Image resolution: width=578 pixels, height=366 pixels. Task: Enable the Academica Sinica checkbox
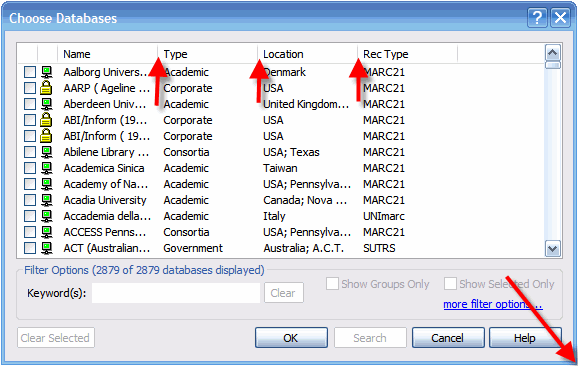click(30, 168)
